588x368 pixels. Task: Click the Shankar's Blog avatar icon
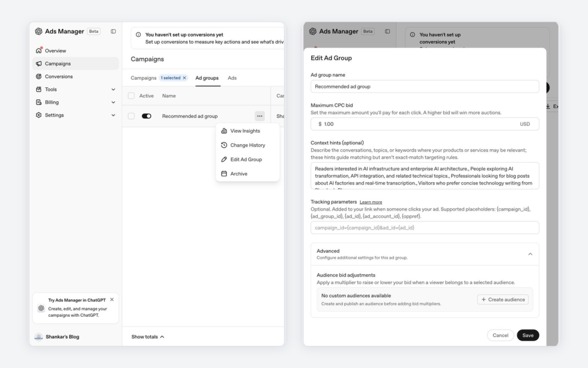tap(38, 337)
